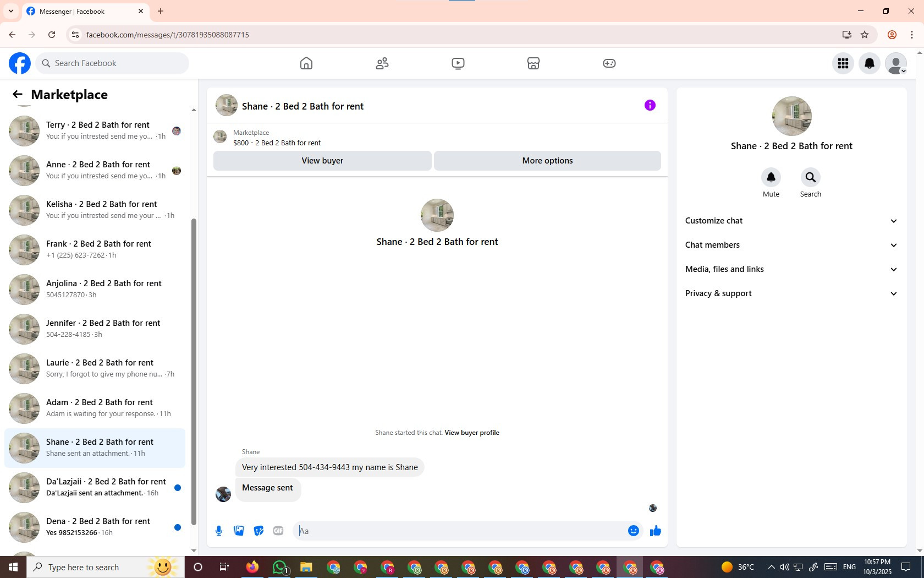This screenshot has width=924, height=578.
Task: Open the Notifications bell icon
Action: click(870, 63)
